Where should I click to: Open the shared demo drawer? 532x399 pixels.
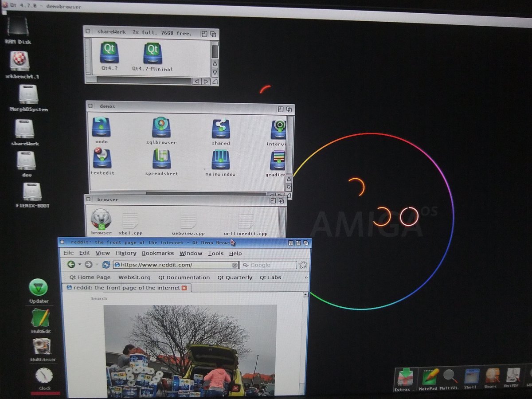point(221,129)
